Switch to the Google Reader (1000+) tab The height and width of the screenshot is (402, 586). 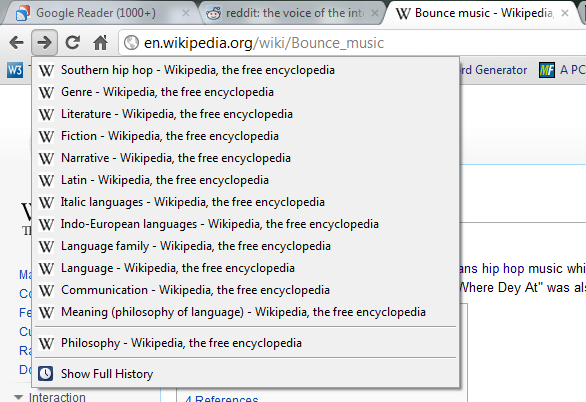point(100,13)
